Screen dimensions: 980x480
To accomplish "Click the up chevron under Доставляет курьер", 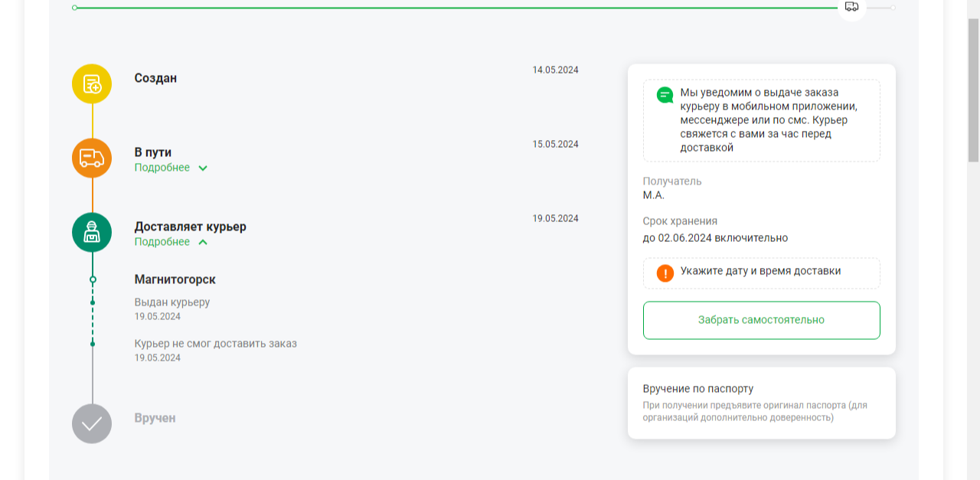I will 203,243.
